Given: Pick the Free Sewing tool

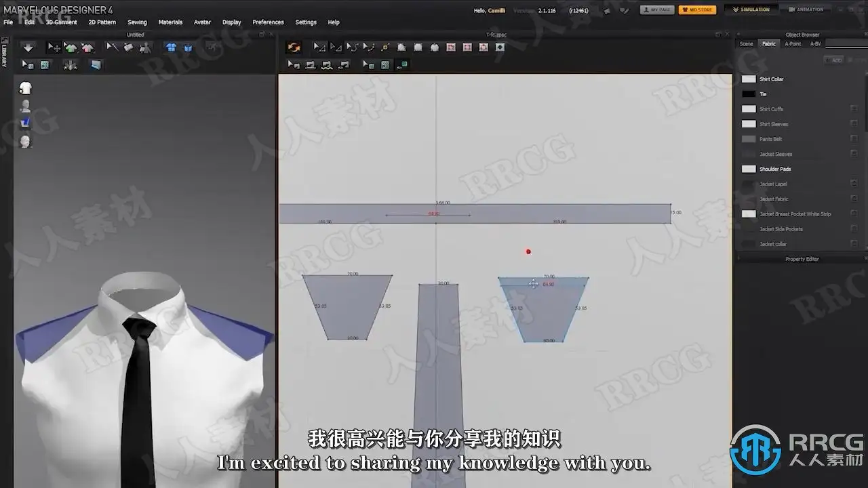Looking at the screenshot, I should coord(327,65).
